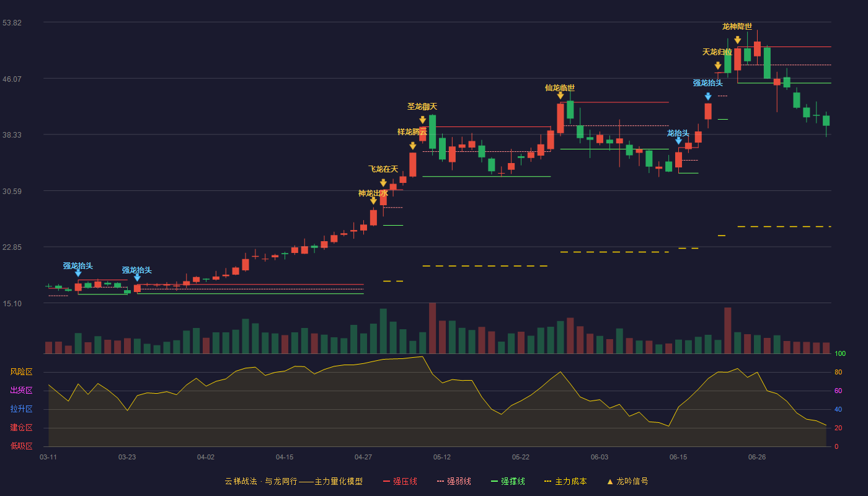Select the 15.10 price axis label
Screen dimensions: 868x496
(x=12, y=303)
